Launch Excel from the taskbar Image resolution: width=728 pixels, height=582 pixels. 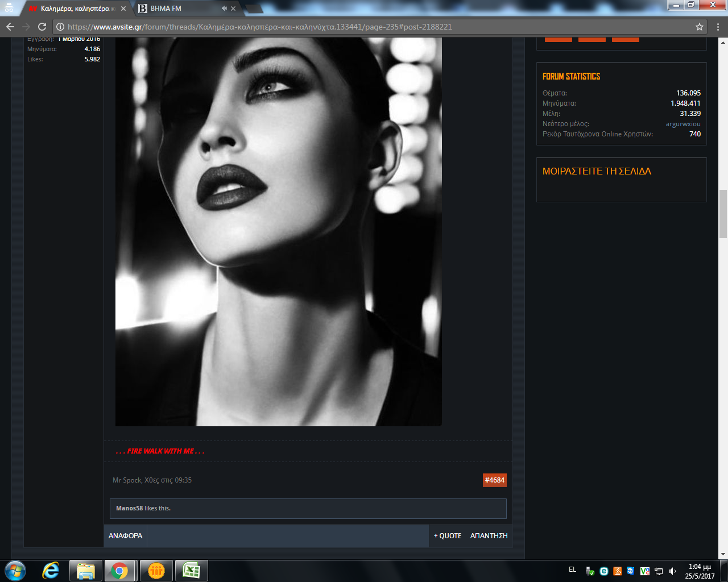[191, 571]
